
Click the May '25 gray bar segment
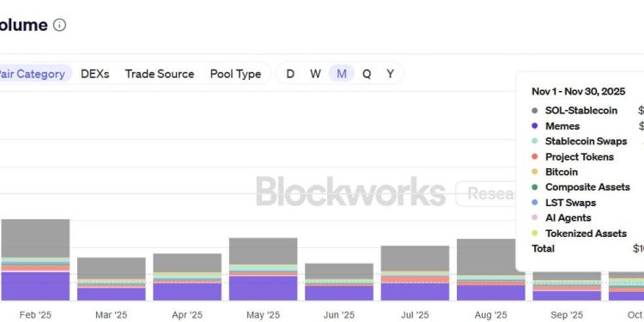pos(264,252)
